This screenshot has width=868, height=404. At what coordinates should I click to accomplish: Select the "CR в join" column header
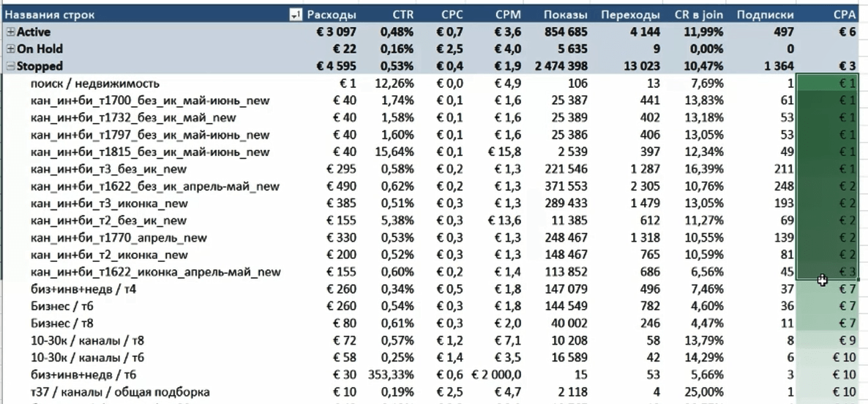[x=699, y=15]
